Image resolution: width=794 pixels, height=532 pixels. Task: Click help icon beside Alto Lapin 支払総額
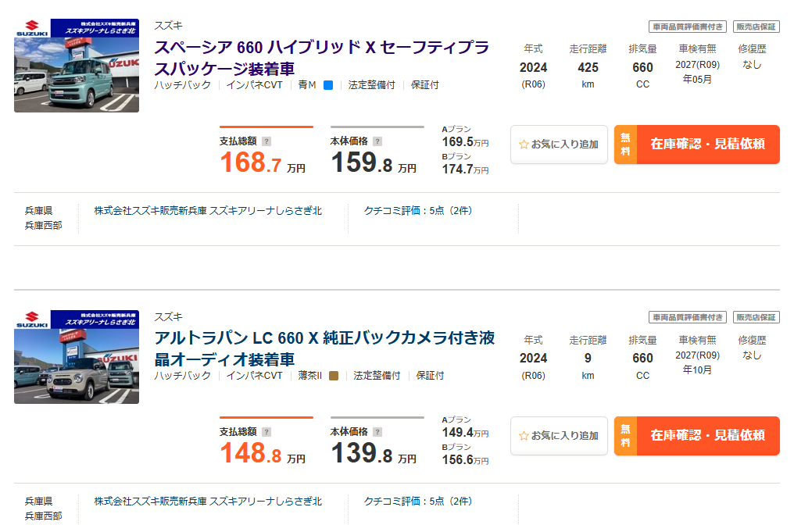point(266,432)
